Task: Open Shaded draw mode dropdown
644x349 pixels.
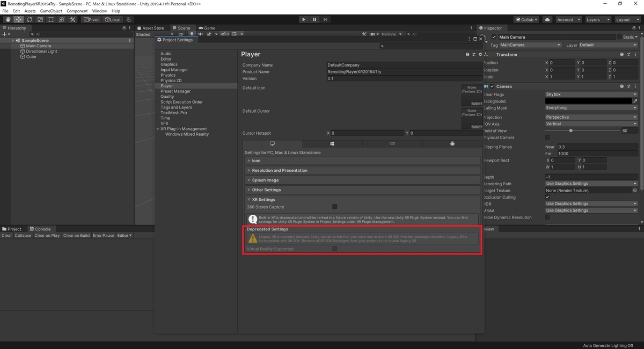Action: coord(155,34)
